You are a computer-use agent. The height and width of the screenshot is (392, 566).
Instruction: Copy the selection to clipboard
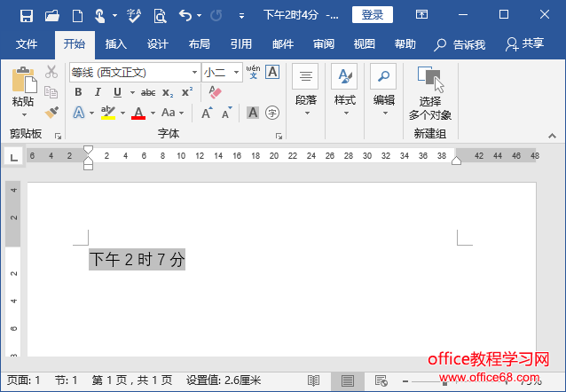coord(51,92)
